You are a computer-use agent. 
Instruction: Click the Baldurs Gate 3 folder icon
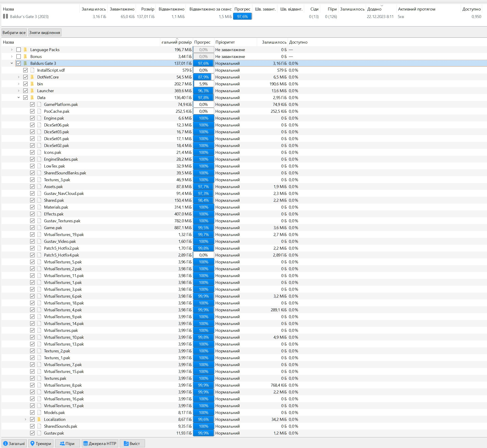(x=25, y=63)
